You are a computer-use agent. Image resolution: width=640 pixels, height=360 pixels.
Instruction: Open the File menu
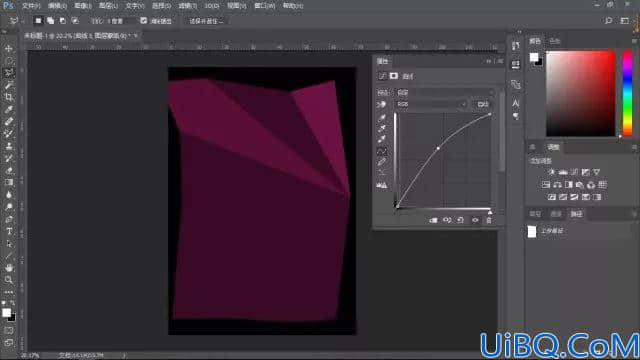(x=31, y=6)
